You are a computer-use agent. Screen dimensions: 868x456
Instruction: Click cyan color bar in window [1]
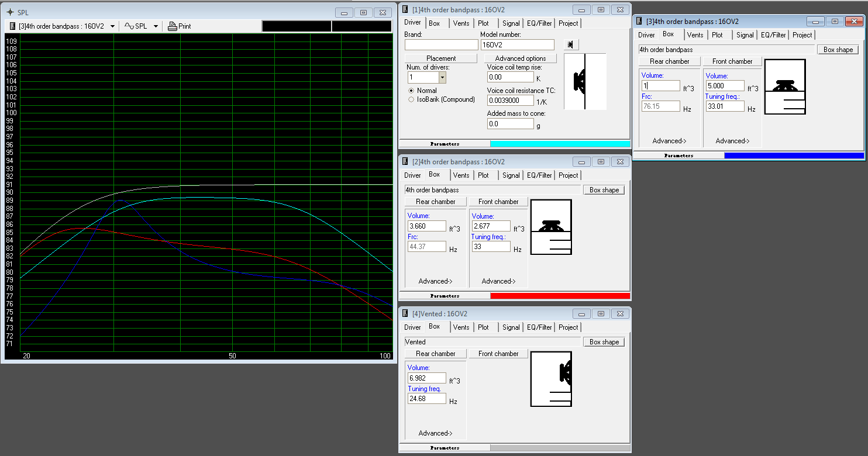click(560, 144)
